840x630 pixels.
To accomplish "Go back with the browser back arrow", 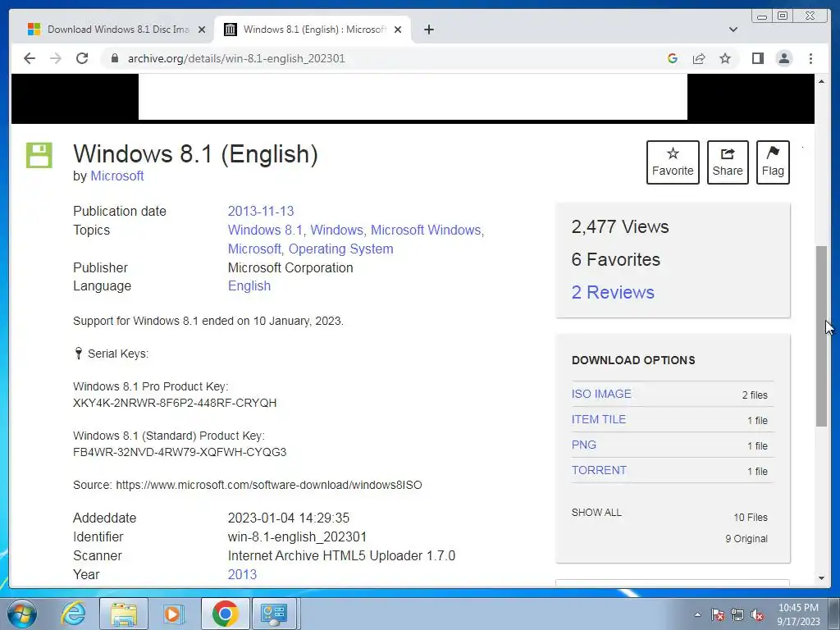I will click(x=30, y=58).
